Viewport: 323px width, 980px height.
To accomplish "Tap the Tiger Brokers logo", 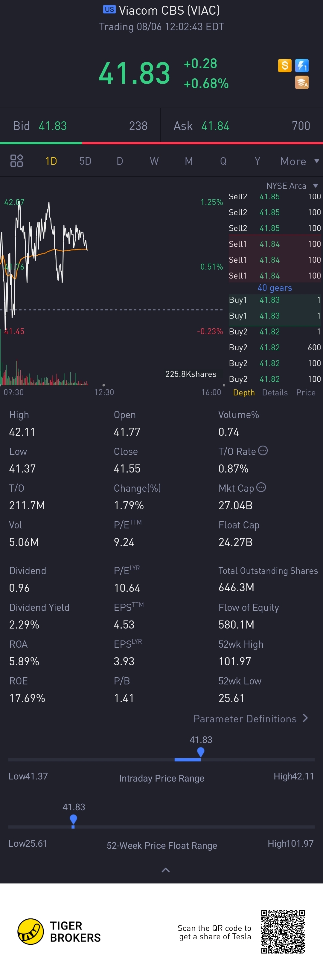I will point(60,932).
